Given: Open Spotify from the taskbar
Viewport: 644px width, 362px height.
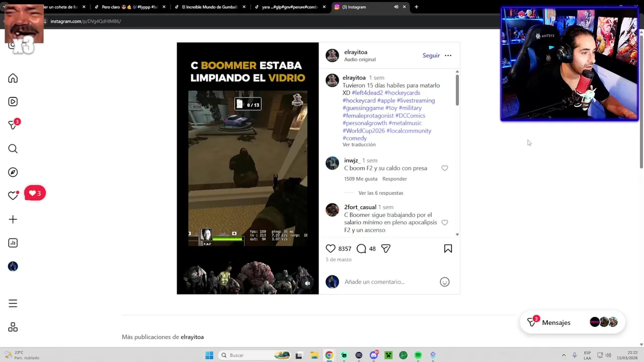Looking at the screenshot, I should pyautogui.click(x=418, y=355).
